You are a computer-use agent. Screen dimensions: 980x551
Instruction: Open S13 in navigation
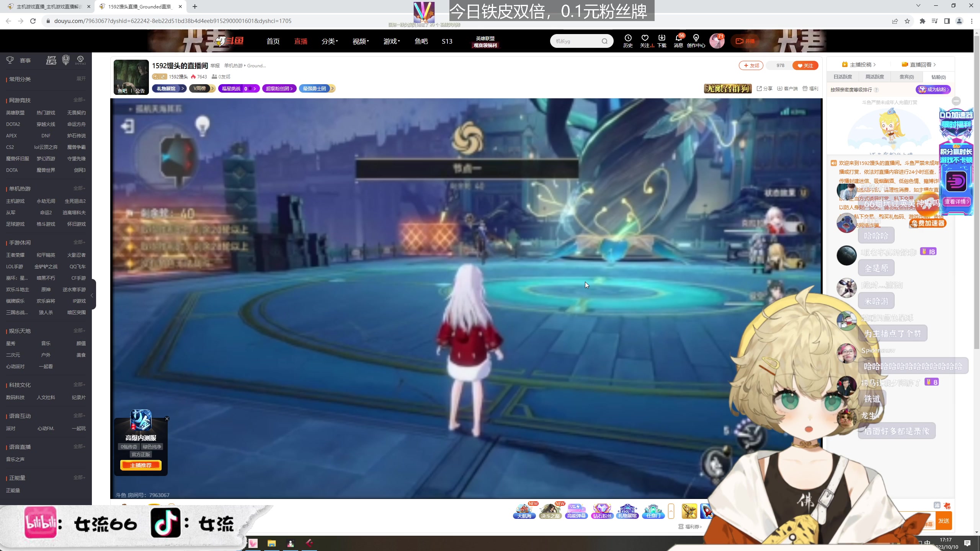coord(447,41)
